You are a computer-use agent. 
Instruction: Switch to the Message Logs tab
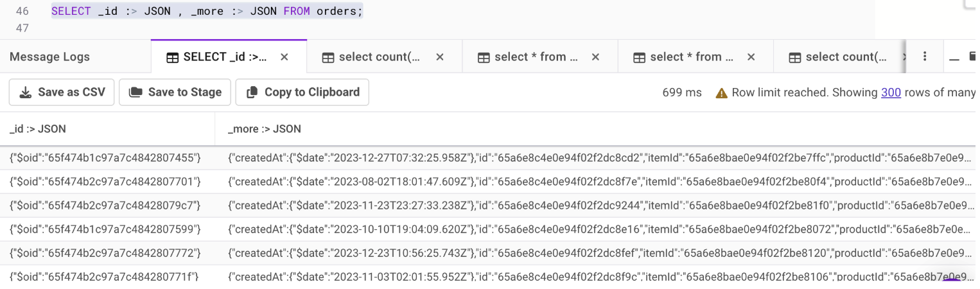pos(49,57)
